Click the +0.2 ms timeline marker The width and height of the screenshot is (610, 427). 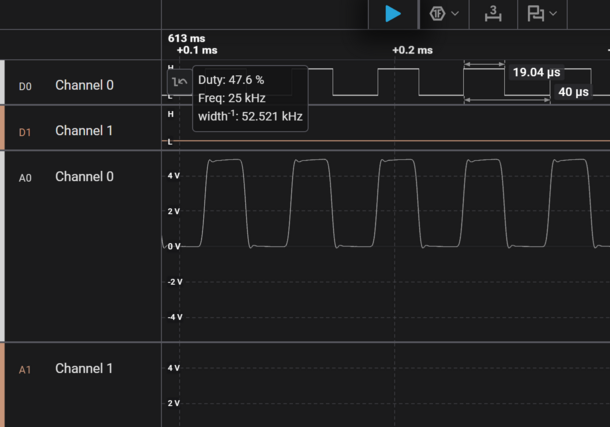(412, 50)
